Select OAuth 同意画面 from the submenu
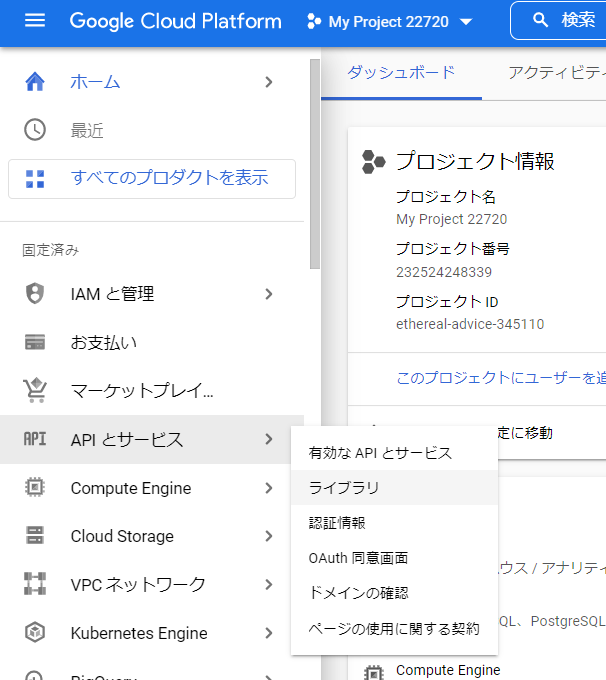The width and height of the screenshot is (606, 680). point(394,558)
